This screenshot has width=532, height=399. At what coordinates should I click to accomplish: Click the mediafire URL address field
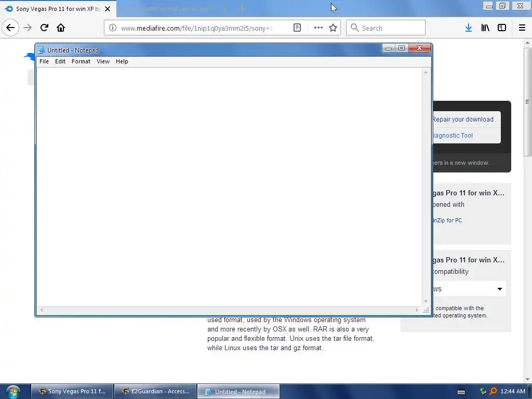[x=197, y=28]
